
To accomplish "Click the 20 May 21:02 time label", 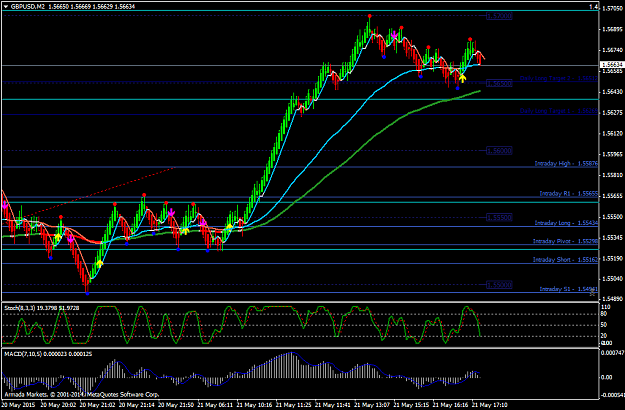I will coord(97,405).
